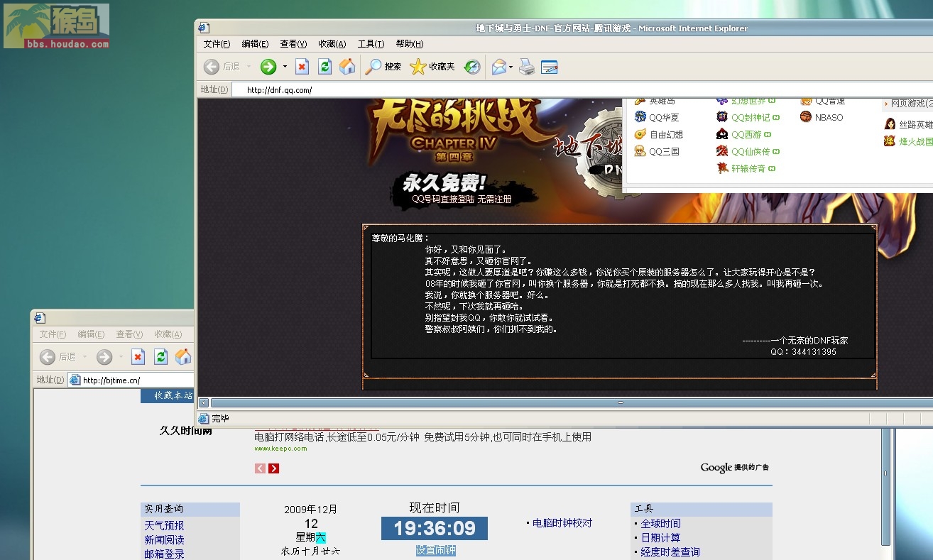
Task: Click the QQ华夏 game icon
Action: pyautogui.click(x=640, y=117)
